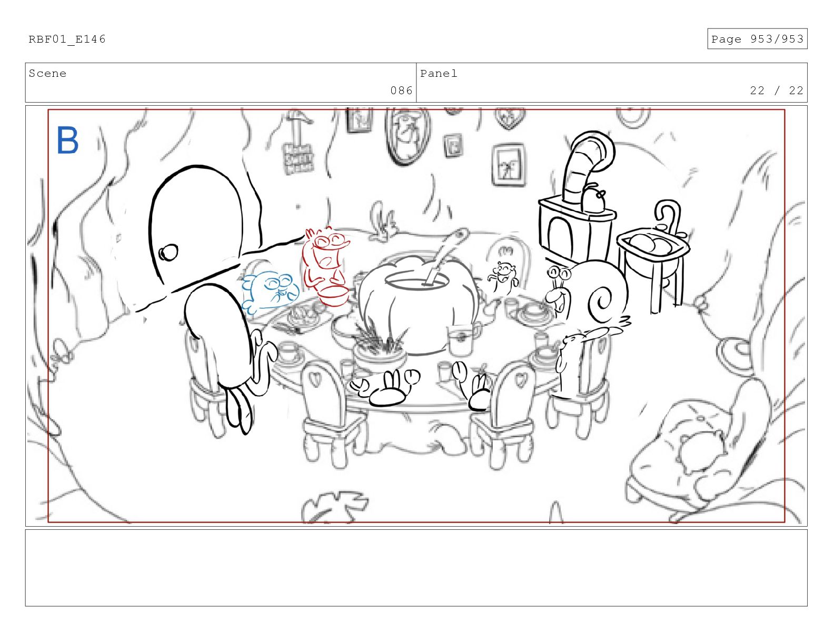834x644 pixels.
Task: Click the Page 953/953 box
Action: coord(757,39)
